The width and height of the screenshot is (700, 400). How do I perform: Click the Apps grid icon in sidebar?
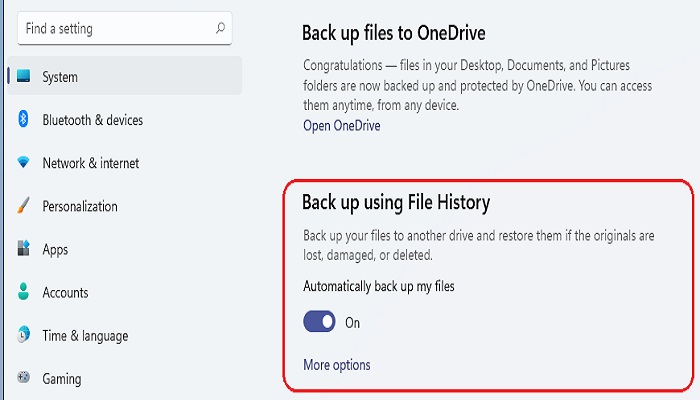(23, 250)
